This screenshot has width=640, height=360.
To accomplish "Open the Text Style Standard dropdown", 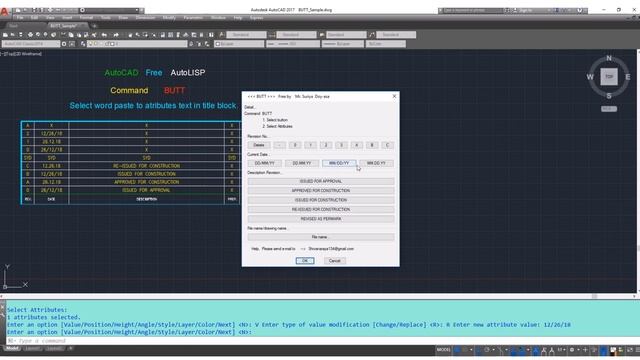I will pyautogui.click(x=247, y=35).
